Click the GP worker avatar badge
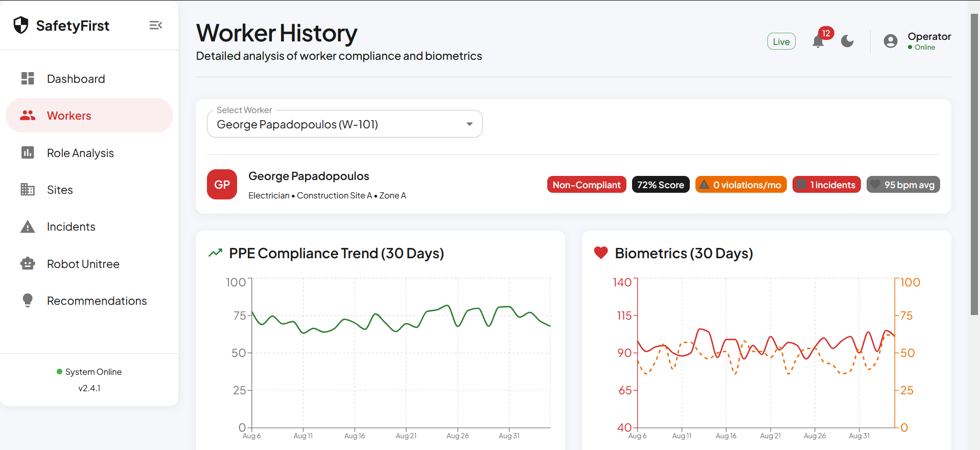 click(x=222, y=184)
